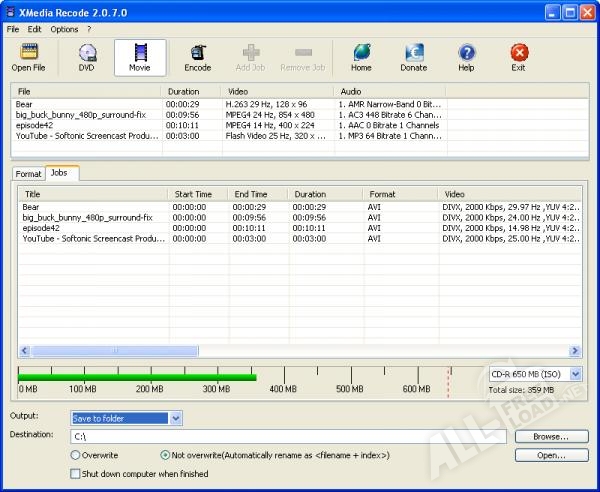Click the red Exit icon

pyautogui.click(x=518, y=53)
